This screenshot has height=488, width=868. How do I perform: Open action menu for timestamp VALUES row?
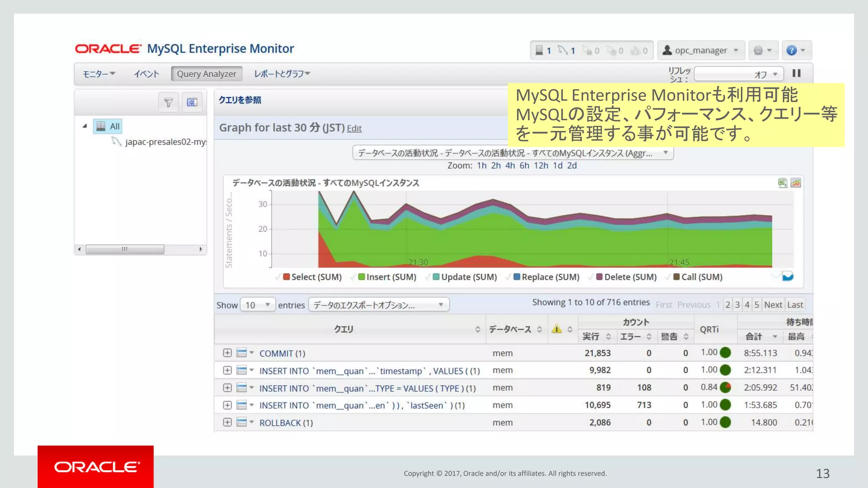pos(245,370)
